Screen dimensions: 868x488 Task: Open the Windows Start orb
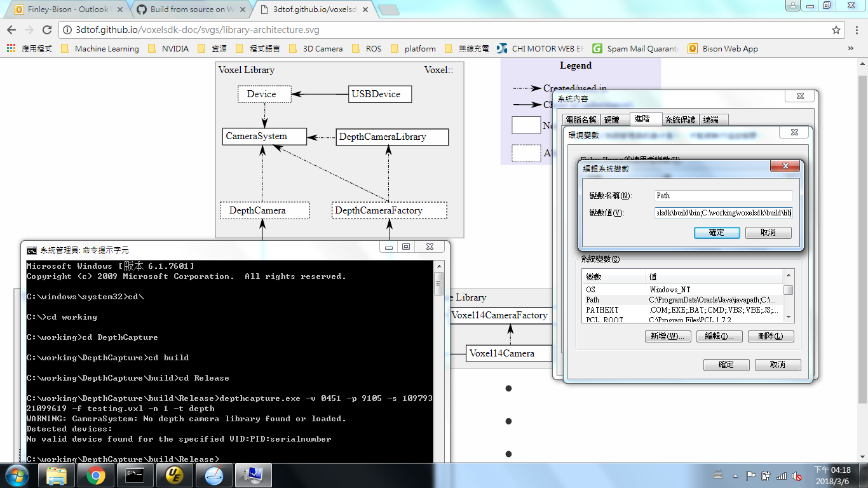coord(16,475)
